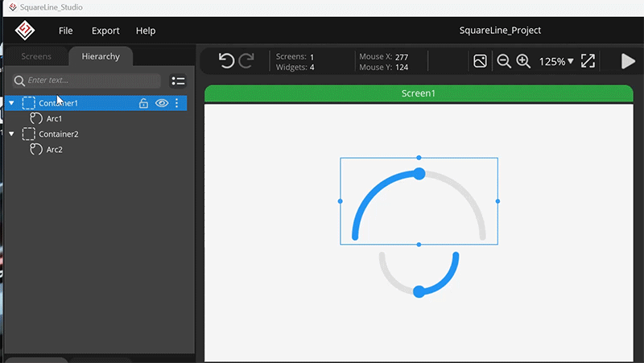The width and height of the screenshot is (644, 363).
Task: Zoom out with the minus magnifier
Action: coord(504,61)
